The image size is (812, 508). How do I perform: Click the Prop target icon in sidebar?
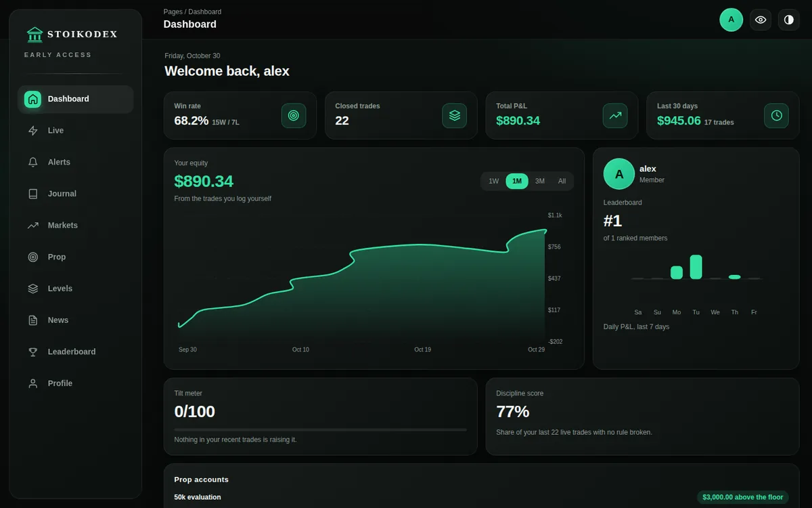point(33,257)
